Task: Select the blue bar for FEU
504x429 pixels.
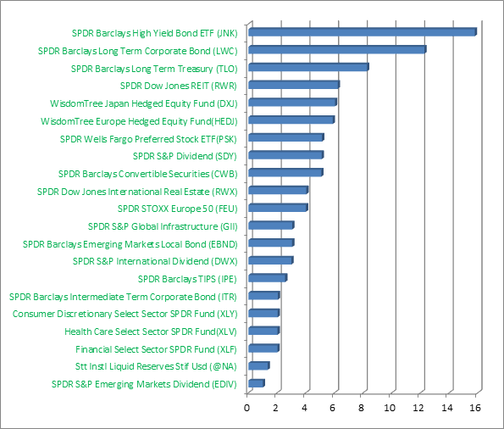Action: coord(278,208)
